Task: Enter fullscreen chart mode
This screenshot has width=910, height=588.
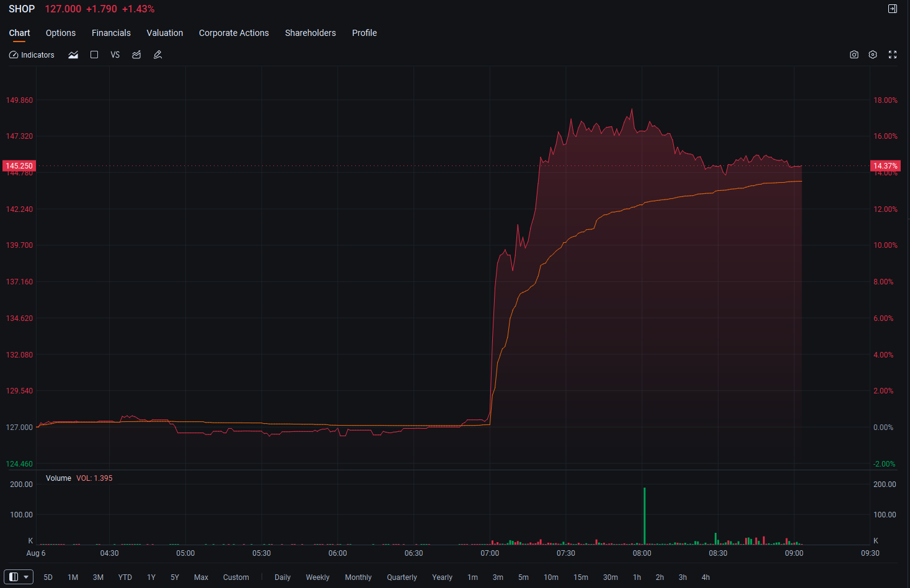Action: (x=893, y=55)
